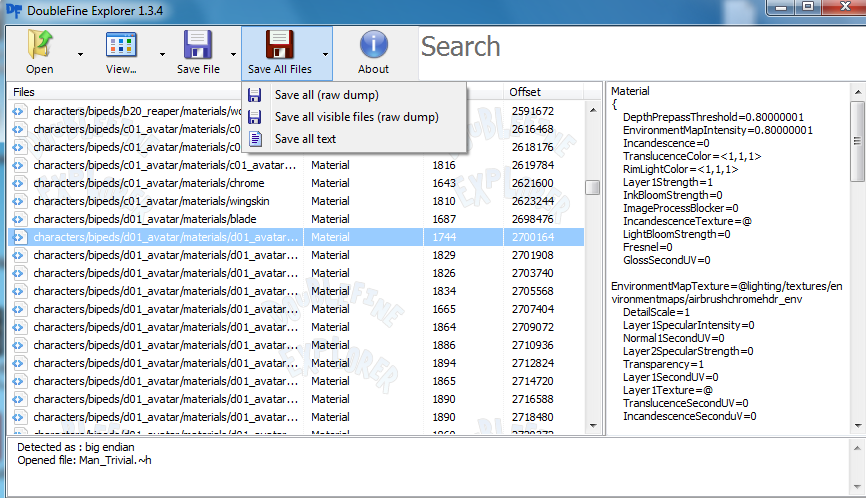Screen dimensions: 866x498
Task: Click the Save All Files red floppy icon
Action: [x=279, y=45]
